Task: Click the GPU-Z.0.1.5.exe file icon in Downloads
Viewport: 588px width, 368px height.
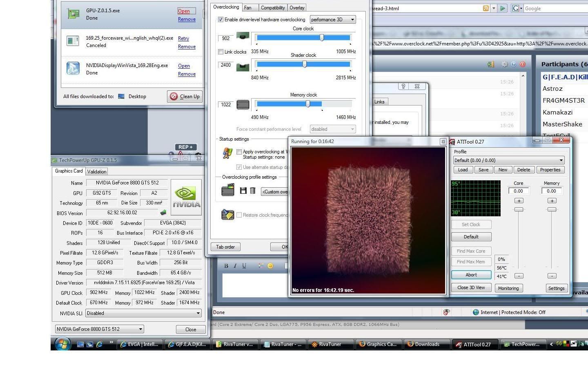Action: pos(73,13)
